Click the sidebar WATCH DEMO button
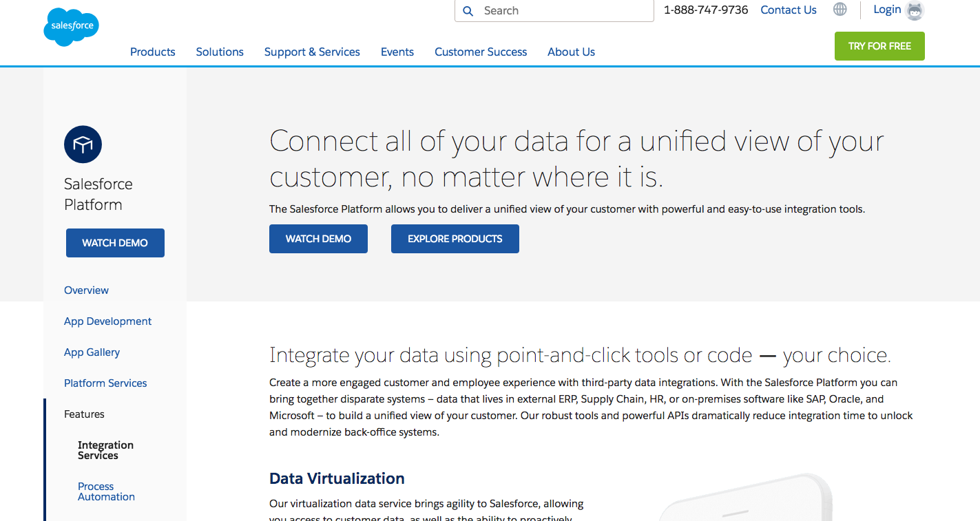The image size is (980, 521). click(115, 243)
